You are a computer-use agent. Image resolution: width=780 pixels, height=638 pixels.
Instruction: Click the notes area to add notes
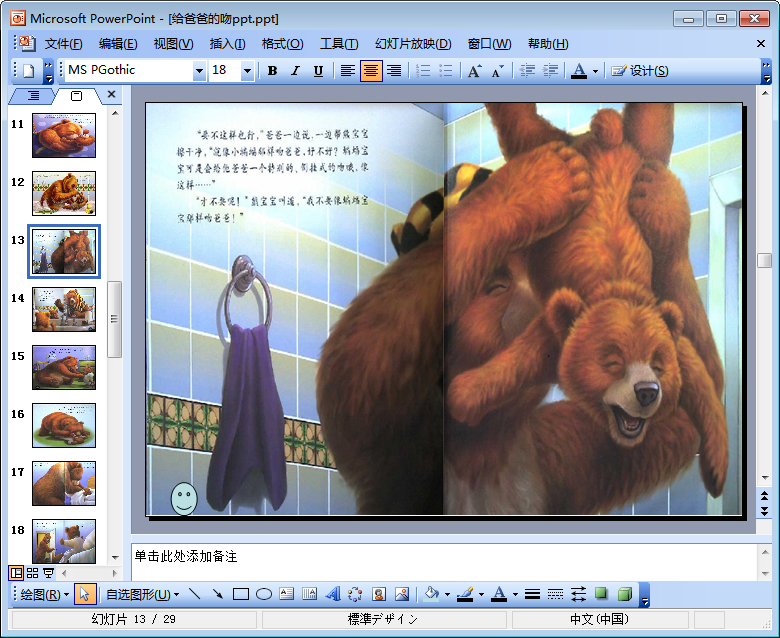pos(444,562)
